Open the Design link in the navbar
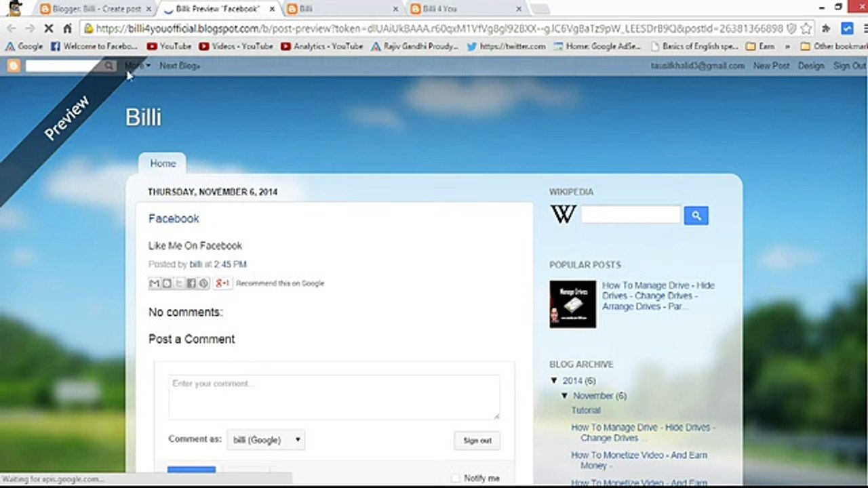The image size is (868, 488). (811, 66)
